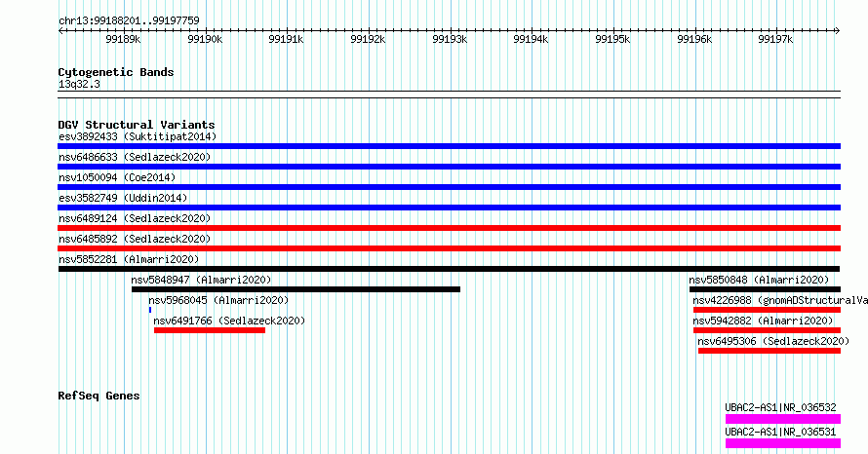
Task: Click the nsv1050094 (Coe2014) label
Action: [x=117, y=177]
